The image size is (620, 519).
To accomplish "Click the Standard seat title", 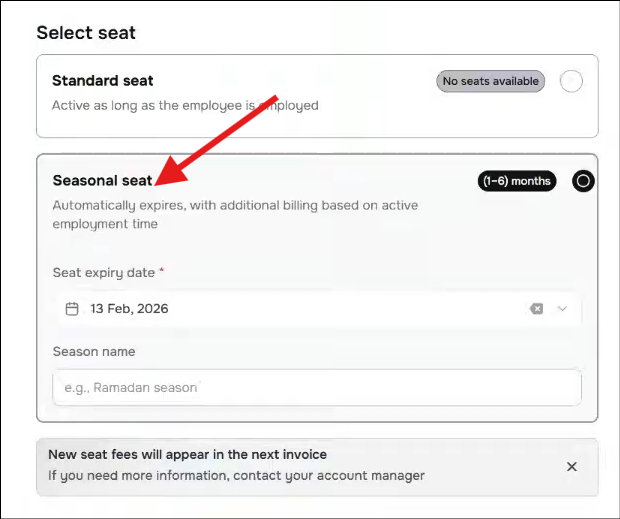I will pyautogui.click(x=103, y=80).
